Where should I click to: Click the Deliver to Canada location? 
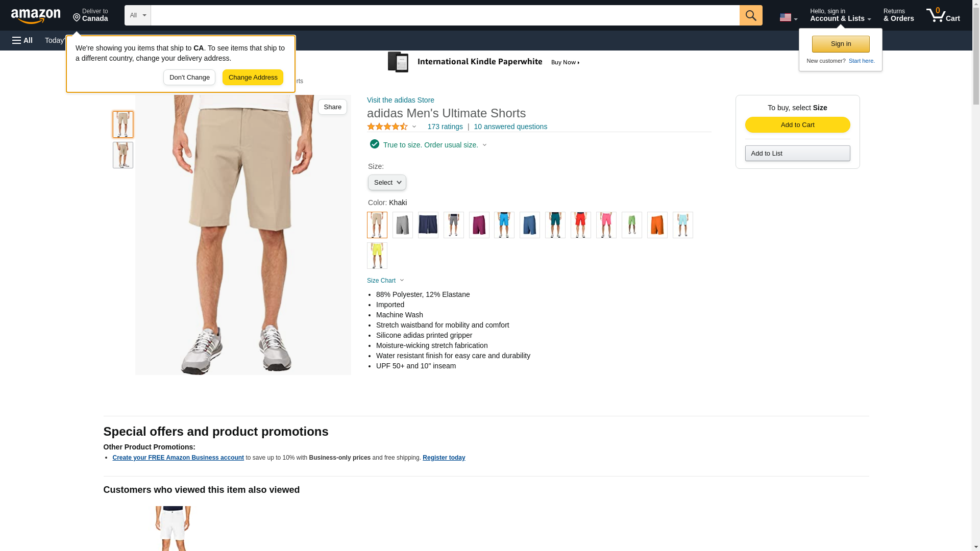pos(90,15)
